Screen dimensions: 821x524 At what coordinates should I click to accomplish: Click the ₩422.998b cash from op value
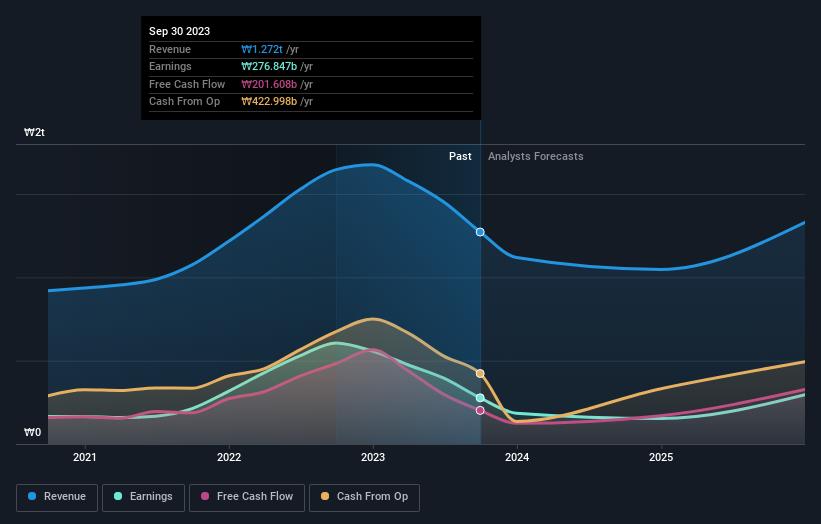(x=269, y=102)
